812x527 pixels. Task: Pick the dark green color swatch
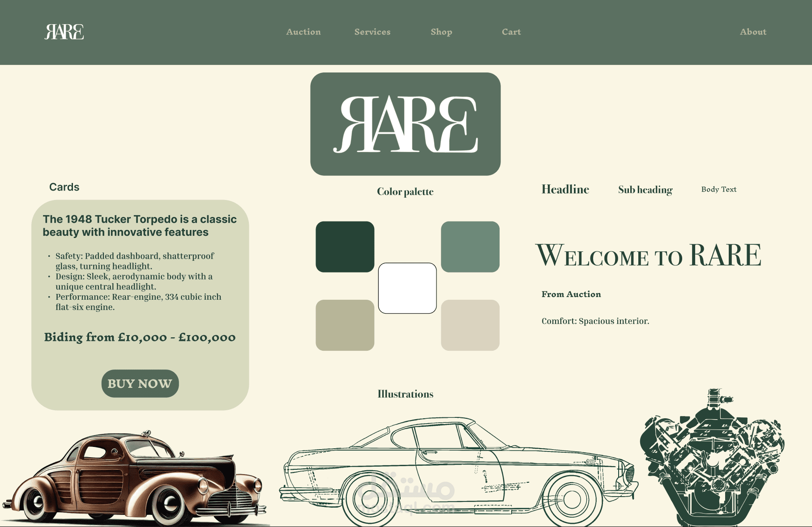[x=345, y=247]
